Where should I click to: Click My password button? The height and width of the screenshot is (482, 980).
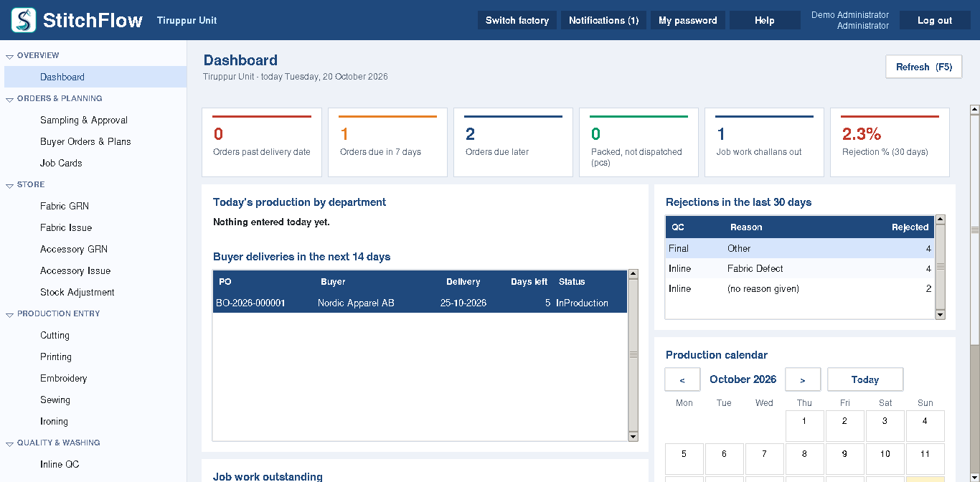point(688,20)
